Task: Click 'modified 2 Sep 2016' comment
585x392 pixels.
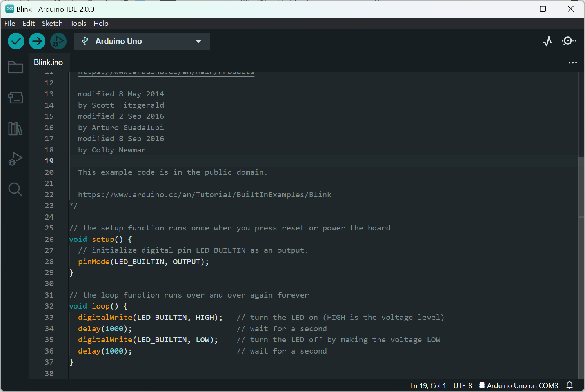Action: (121, 116)
